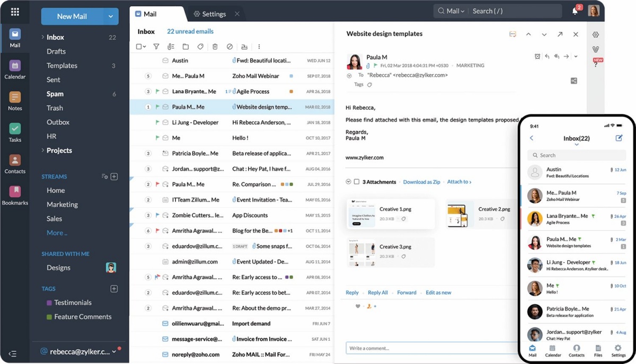The image size is (636, 364).
Task: Click the move-to-folder toolbar icon
Action: click(185, 47)
